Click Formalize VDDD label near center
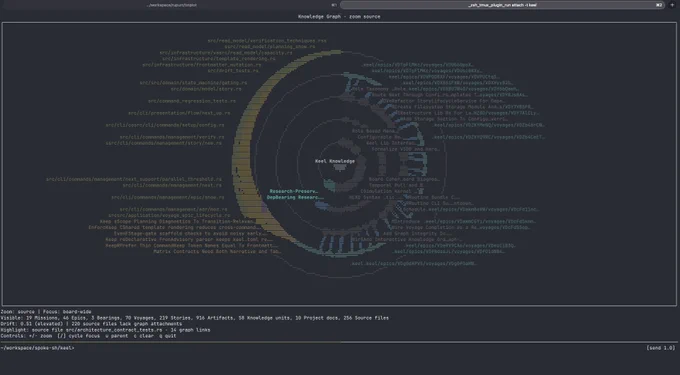680x375 pixels. 405,149
